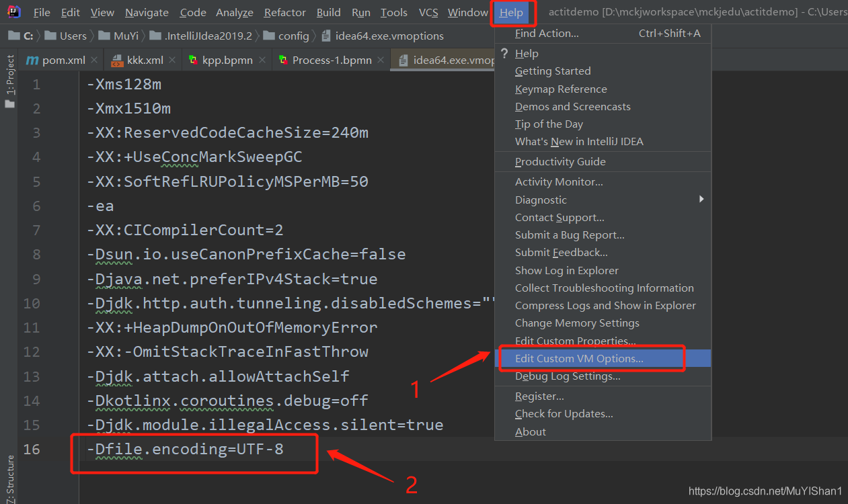Image resolution: width=848 pixels, height=504 pixels.
Task: Select Edit Custom Properties
Action: tap(603, 341)
